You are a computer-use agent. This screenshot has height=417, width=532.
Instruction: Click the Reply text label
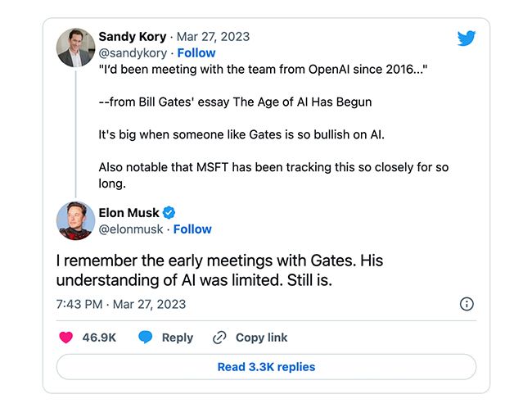pyautogui.click(x=178, y=338)
